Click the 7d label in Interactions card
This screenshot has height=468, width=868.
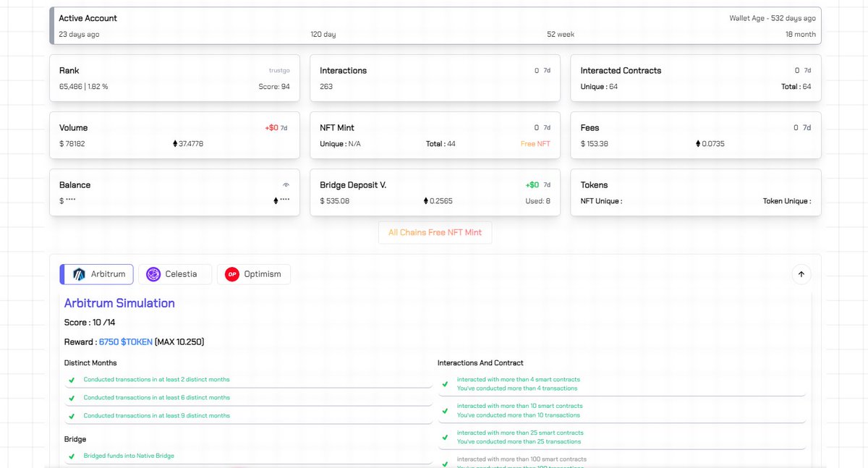click(x=547, y=71)
